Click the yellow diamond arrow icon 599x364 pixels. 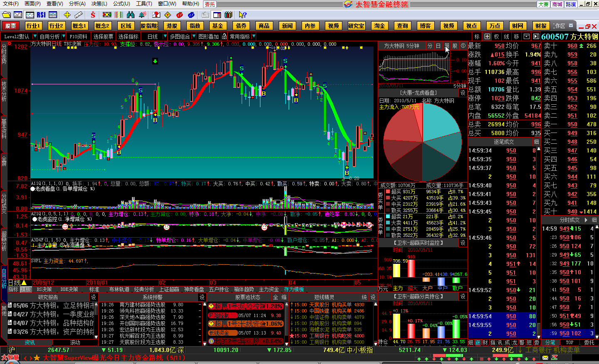point(168,15)
